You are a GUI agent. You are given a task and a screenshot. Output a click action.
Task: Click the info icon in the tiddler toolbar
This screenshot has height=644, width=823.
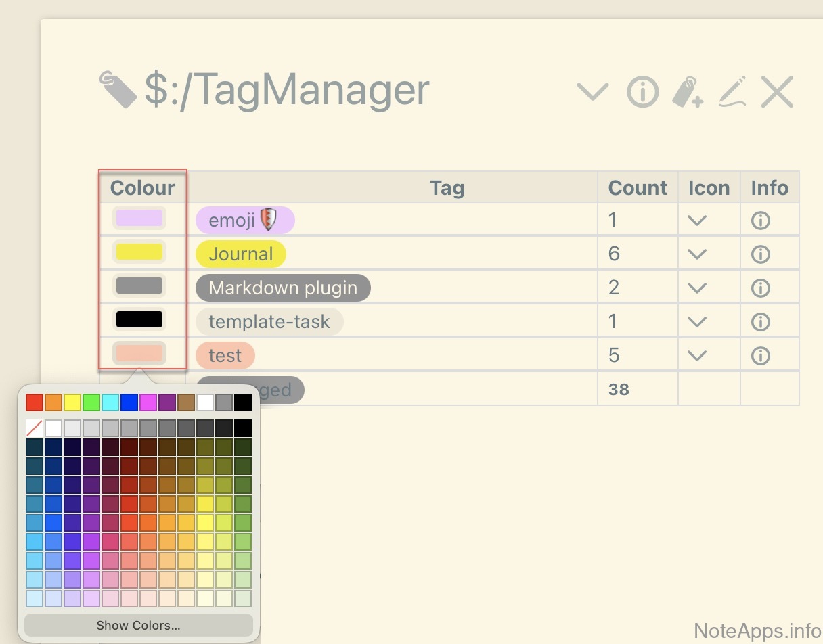tap(642, 92)
